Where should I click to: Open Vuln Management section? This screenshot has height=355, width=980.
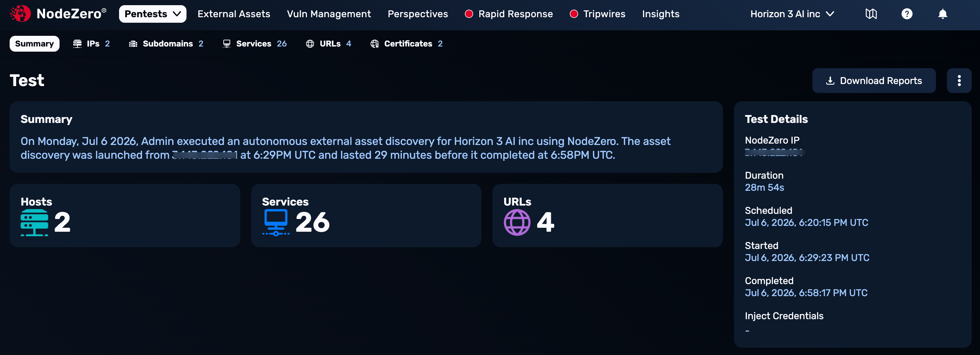pyautogui.click(x=329, y=14)
